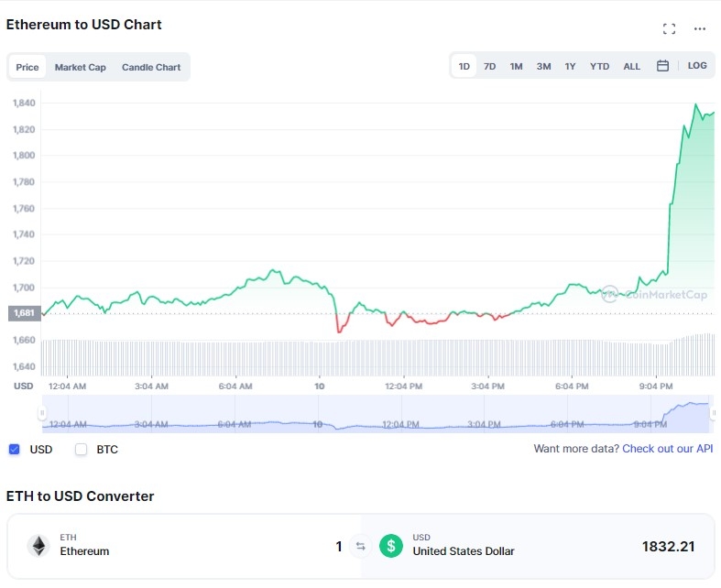Select the YTD time range
Screen dimensions: 721x588
pos(599,66)
